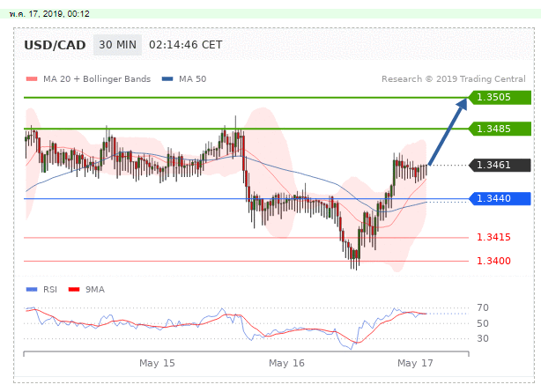541x392 pixels.
Task: Click the date header 17, 2019, 00:12
Action: (49, 14)
